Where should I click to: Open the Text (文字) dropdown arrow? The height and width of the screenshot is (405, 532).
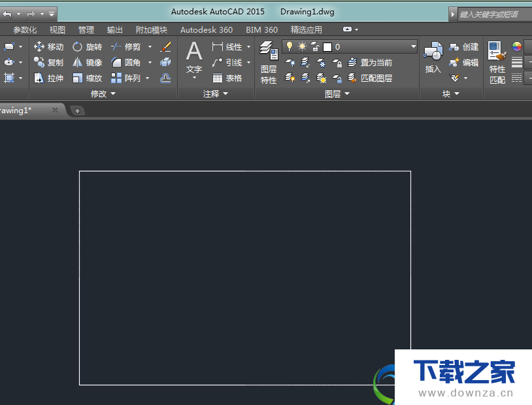click(x=194, y=78)
